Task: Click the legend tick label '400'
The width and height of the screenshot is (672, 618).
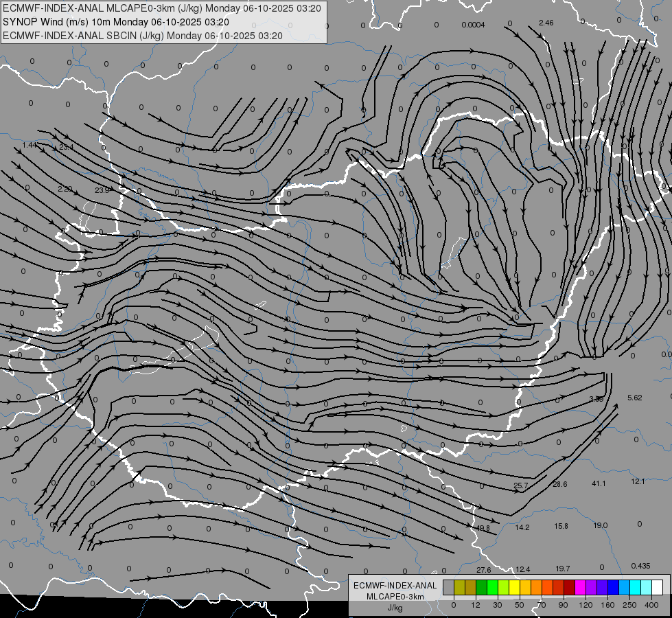Action: point(651,605)
